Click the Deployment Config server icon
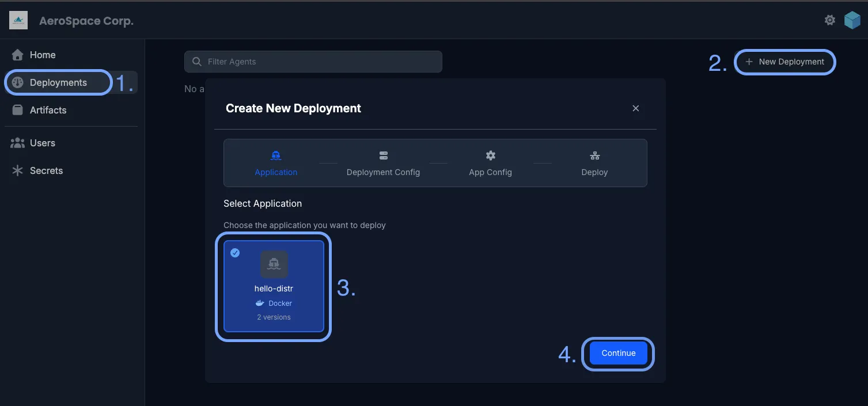Image resolution: width=868 pixels, height=406 pixels. point(383,155)
